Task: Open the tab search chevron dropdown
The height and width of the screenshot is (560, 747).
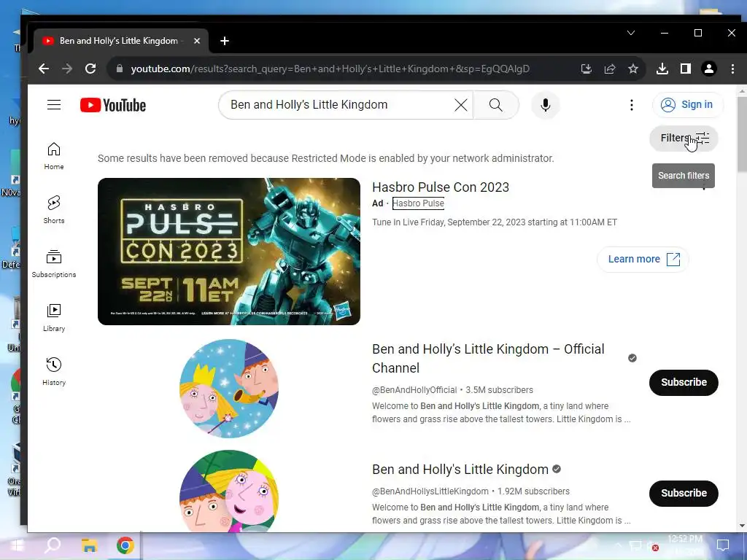Action: click(631, 33)
